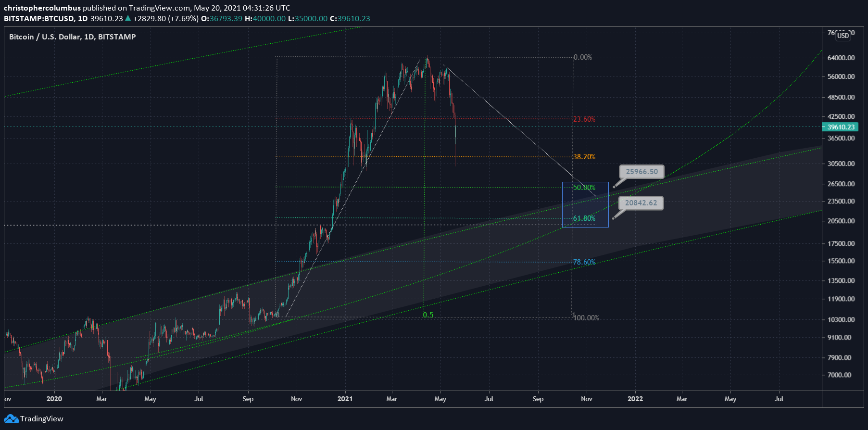Click the 78.60% Fibonacci level label
The width and height of the screenshot is (868, 430).
point(584,262)
